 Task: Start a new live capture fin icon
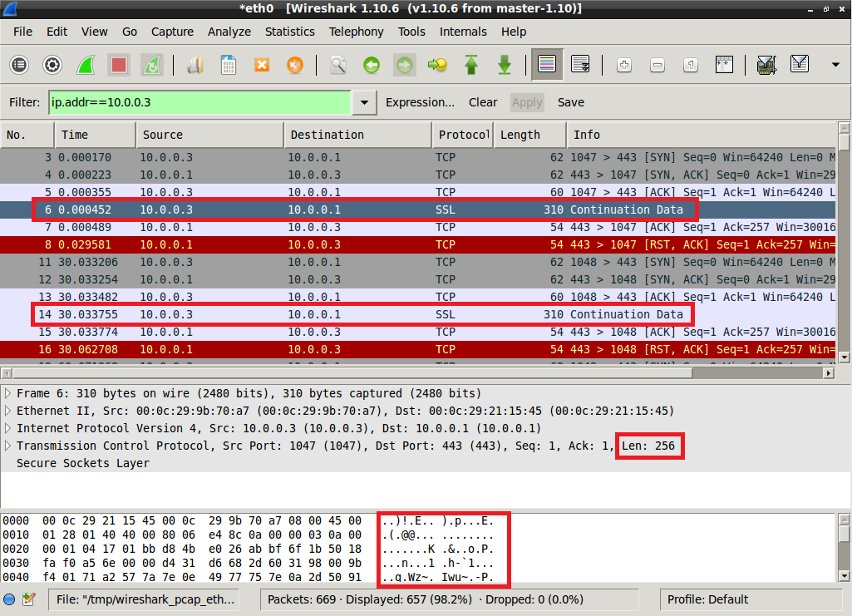(86, 65)
